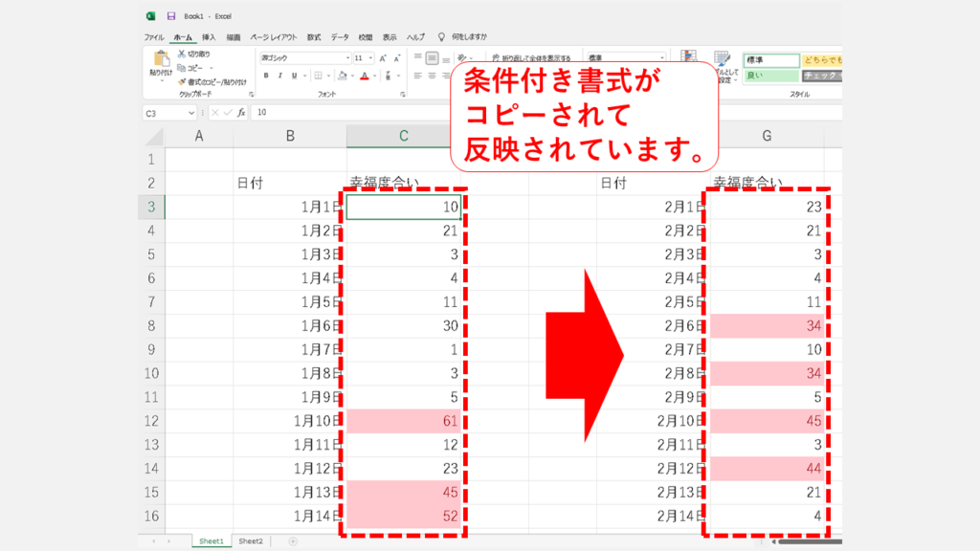The width and height of the screenshot is (980, 551).
Task: Click the Increase Font Size icon
Action: point(385,57)
